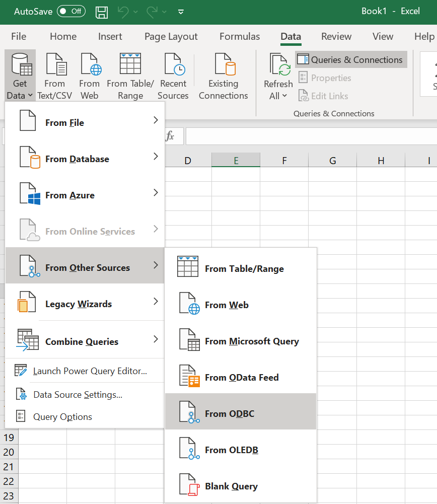The image size is (437, 504).
Task: Click the Save floppy disk icon
Action: 102,12
